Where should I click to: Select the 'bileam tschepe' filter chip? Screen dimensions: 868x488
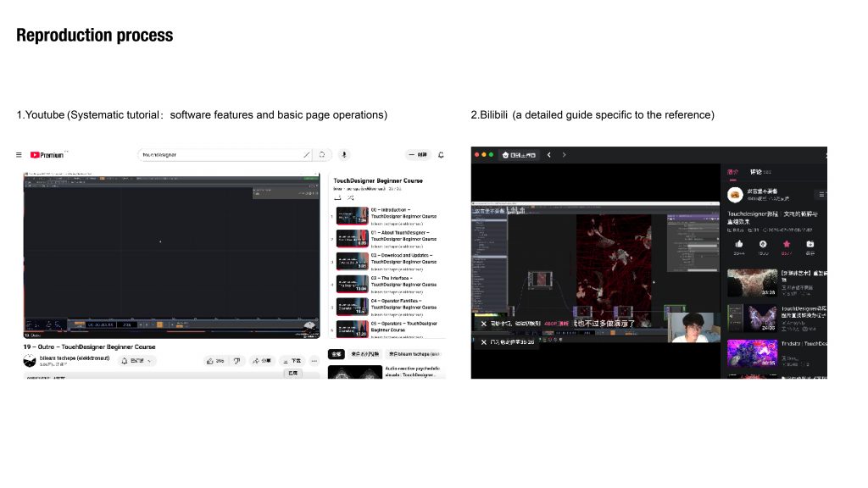(414, 353)
